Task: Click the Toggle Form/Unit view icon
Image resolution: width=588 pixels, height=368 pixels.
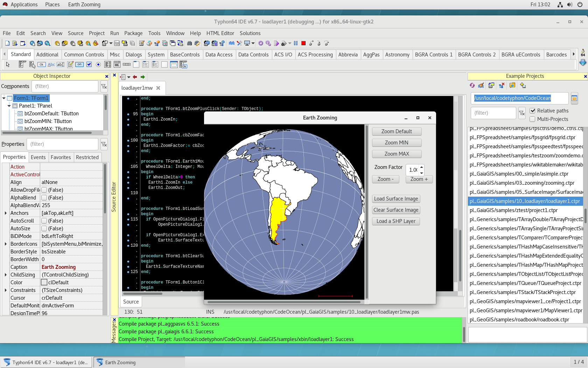Action: 180,43
